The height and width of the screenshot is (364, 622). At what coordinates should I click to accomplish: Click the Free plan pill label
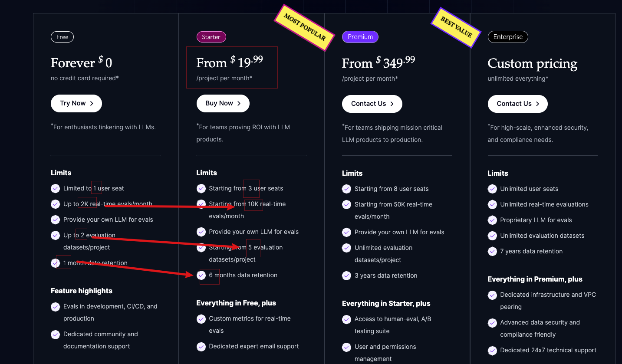(62, 37)
